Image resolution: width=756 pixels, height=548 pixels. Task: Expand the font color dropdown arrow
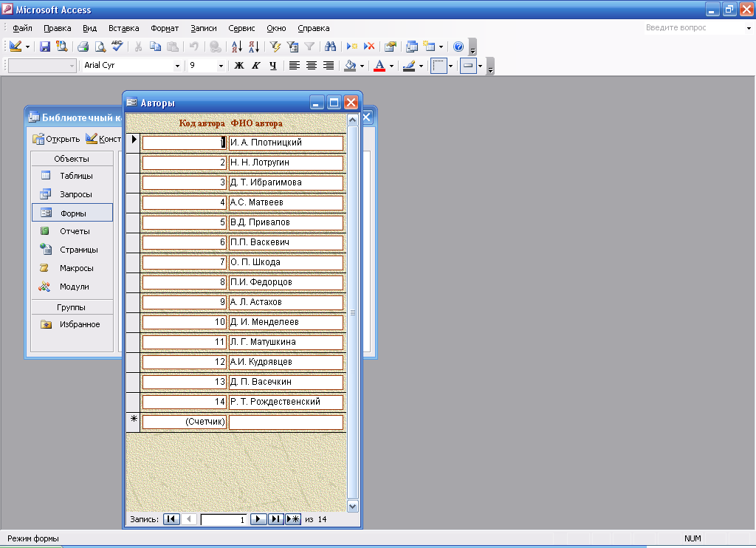pyautogui.click(x=392, y=66)
